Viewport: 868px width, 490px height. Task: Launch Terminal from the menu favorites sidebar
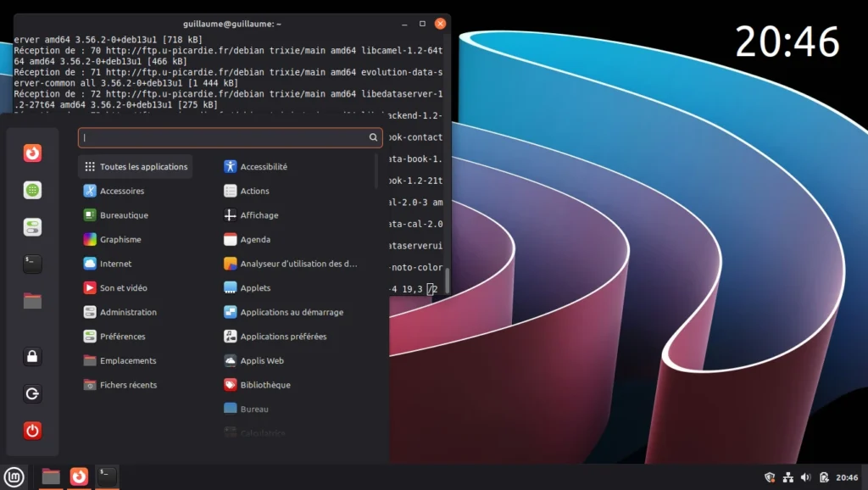point(32,264)
